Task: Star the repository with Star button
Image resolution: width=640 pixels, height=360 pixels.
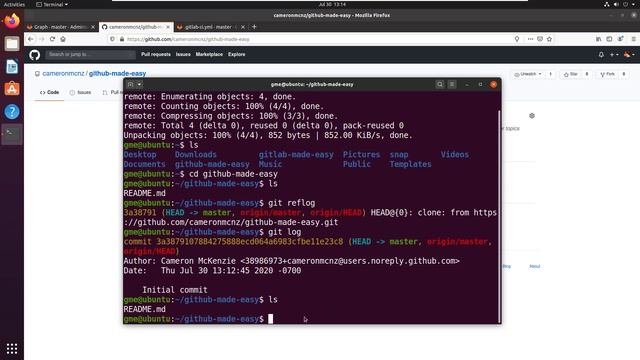Action: [x=571, y=74]
